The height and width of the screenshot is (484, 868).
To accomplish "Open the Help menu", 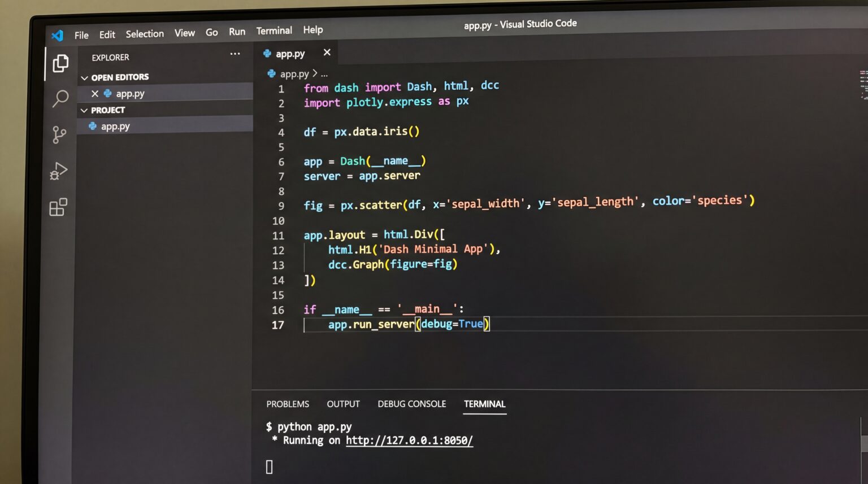I will point(313,30).
